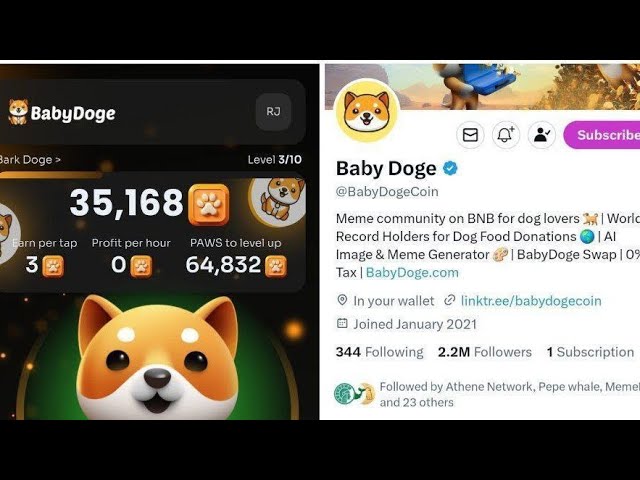Click the level progress bar under Bark Doge

(153, 175)
